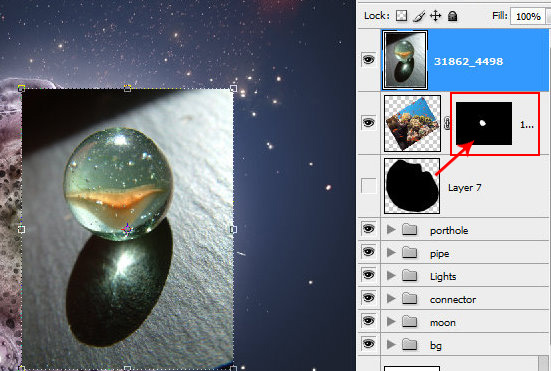
Task: Hide the coral reef image layer
Action: (x=368, y=123)
